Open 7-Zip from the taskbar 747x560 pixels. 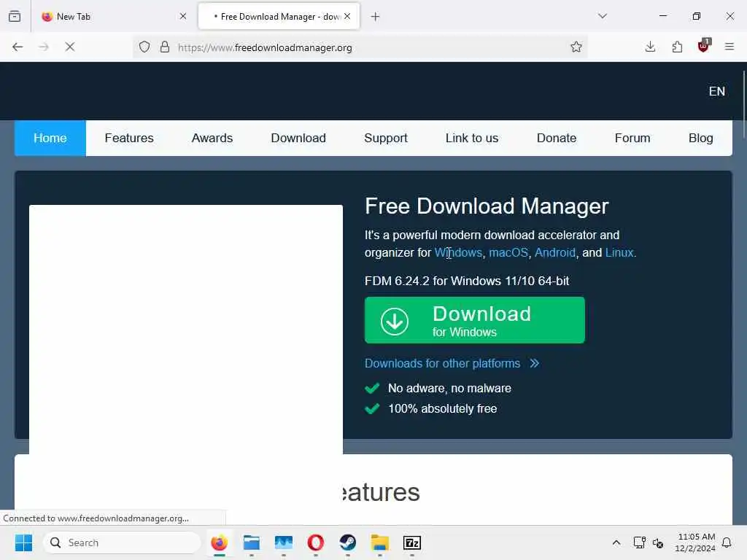pos(412,542)
